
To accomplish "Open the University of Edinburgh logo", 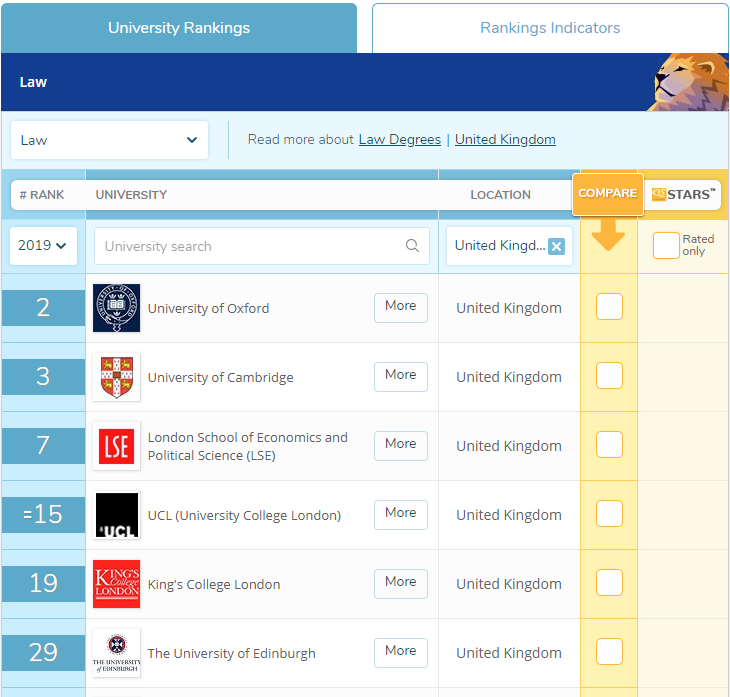I will (116, 652).
